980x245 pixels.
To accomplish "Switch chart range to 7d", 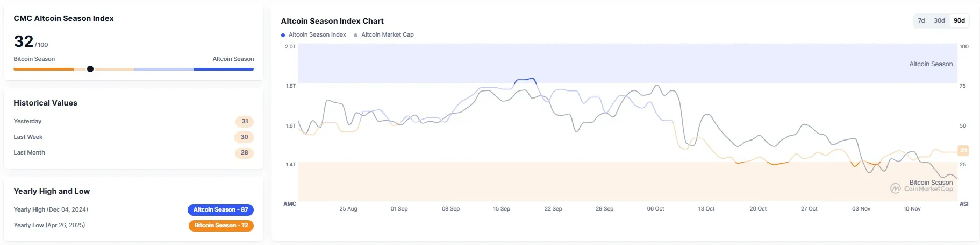I will click(x=921, y=20).
